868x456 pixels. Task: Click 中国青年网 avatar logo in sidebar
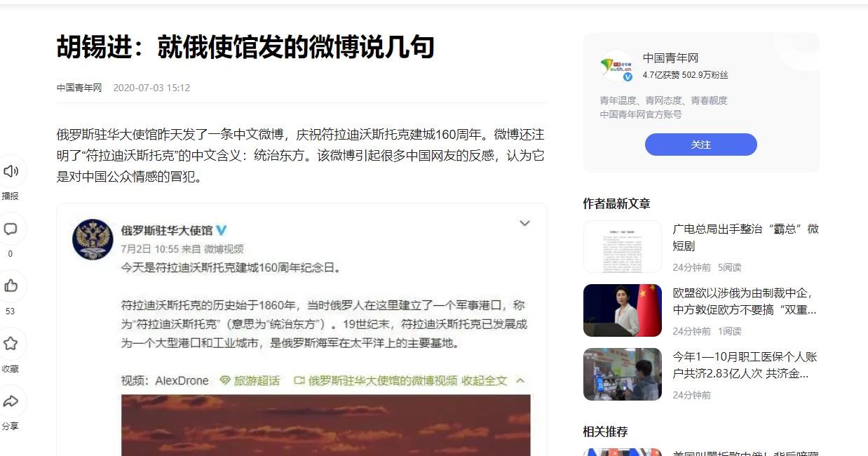click(x=616, y=66)
